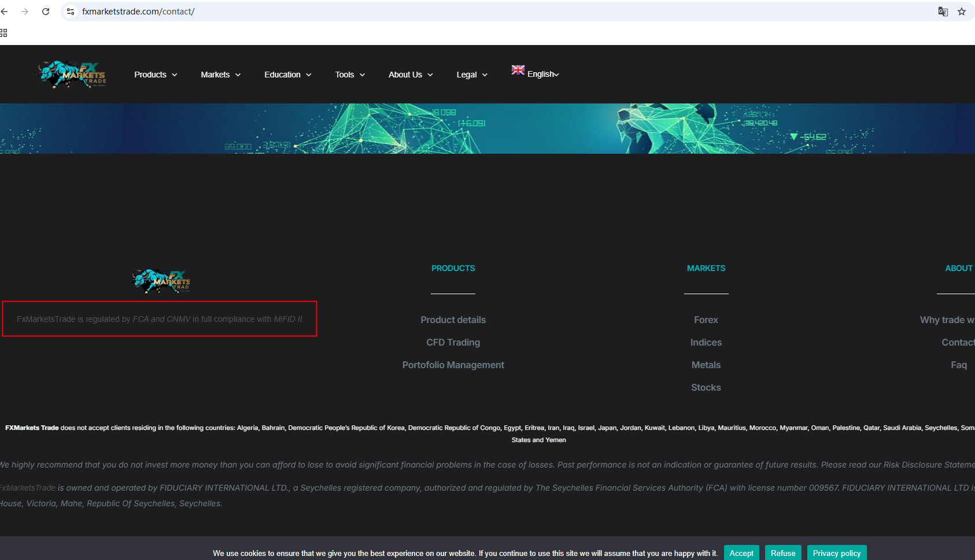The height and width of the screenshot is (560, 975).
Task: Expand the Products dropdown menu
Action: click(x=156, y=75)
